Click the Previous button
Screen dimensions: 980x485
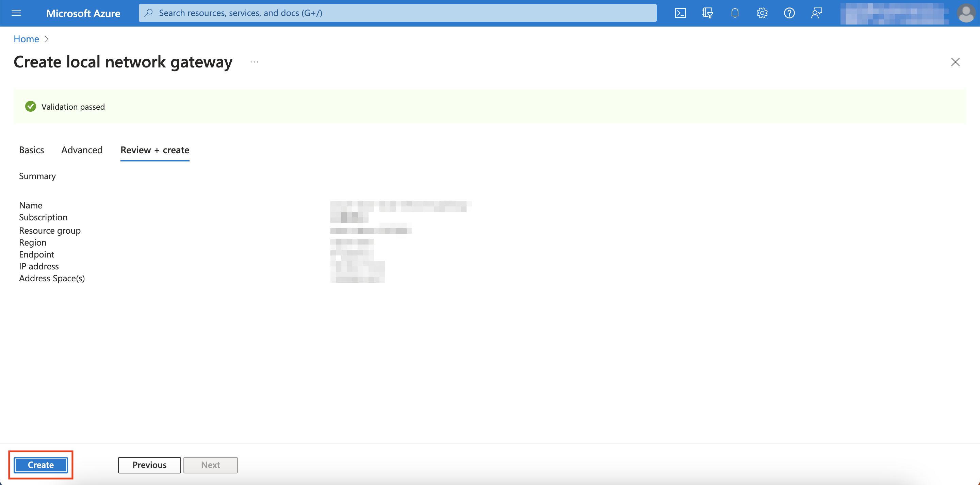tap(149, 465)
